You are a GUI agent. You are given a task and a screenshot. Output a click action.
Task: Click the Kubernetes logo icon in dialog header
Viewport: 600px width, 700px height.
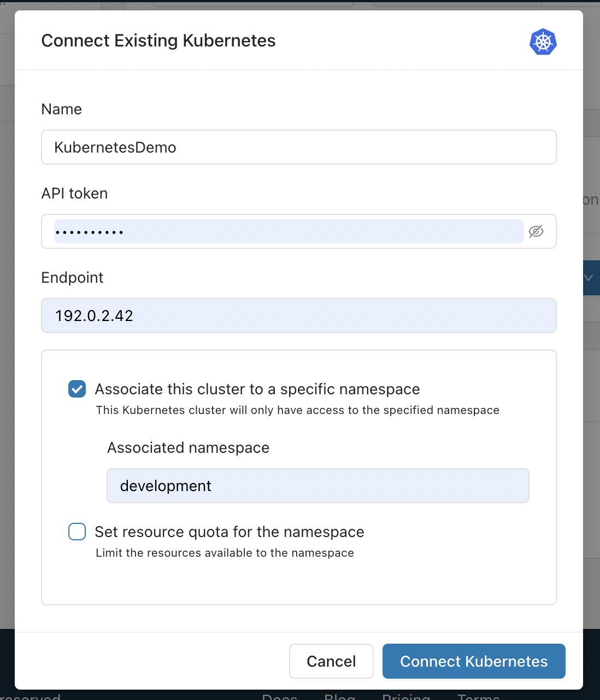point(543,42)
